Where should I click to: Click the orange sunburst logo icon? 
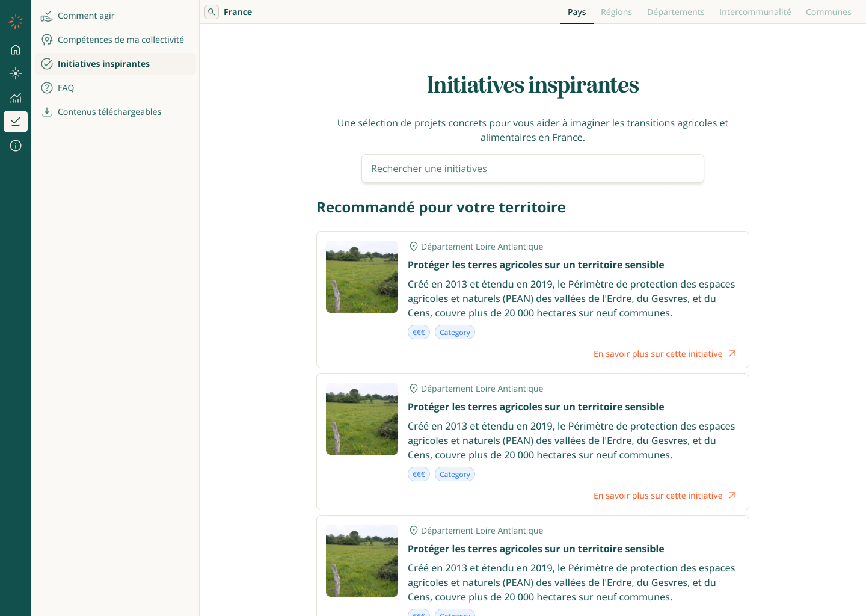[16, 22]
